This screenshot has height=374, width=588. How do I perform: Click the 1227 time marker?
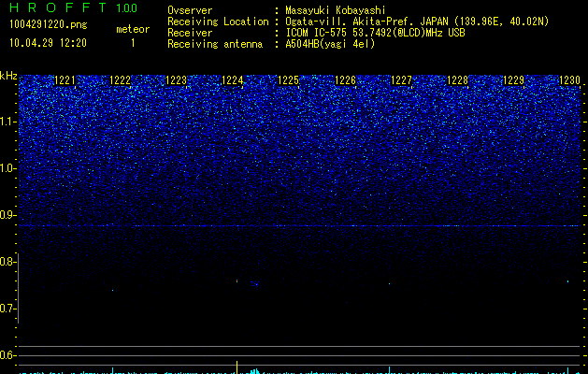tap(401, 80)
